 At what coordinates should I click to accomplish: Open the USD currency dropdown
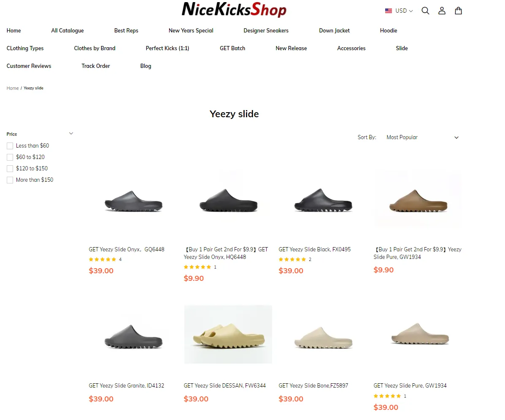pos(404,11)
